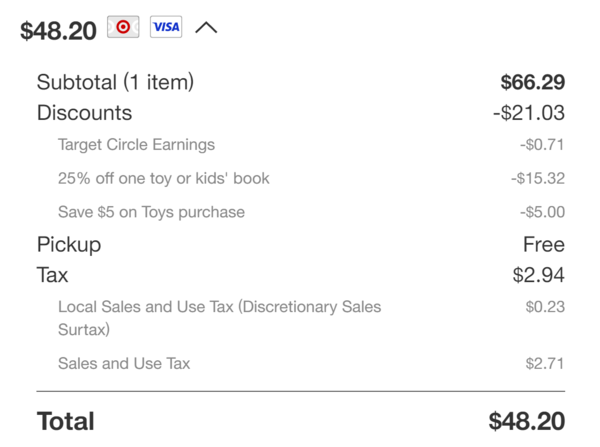Click the Sales and Use Tax line
The width and height of the screenshot is (600, 447).
click(x=124, y=364)
